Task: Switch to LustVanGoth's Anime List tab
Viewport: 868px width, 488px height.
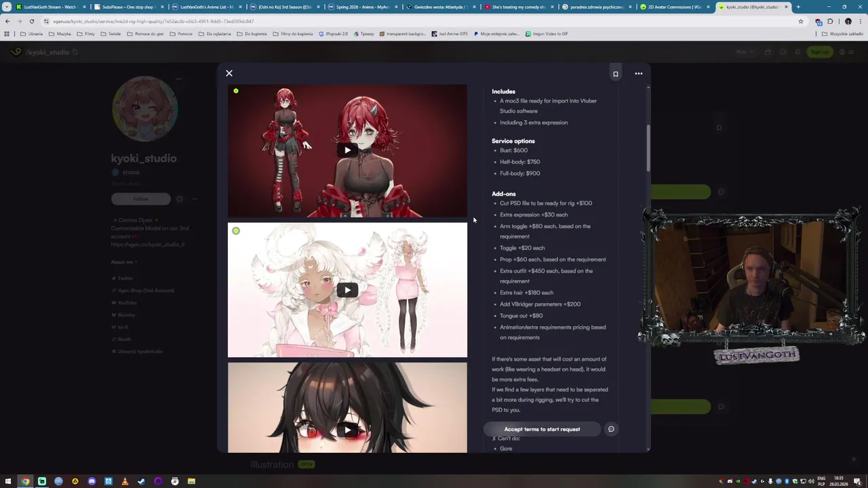Action: (205, 7)
